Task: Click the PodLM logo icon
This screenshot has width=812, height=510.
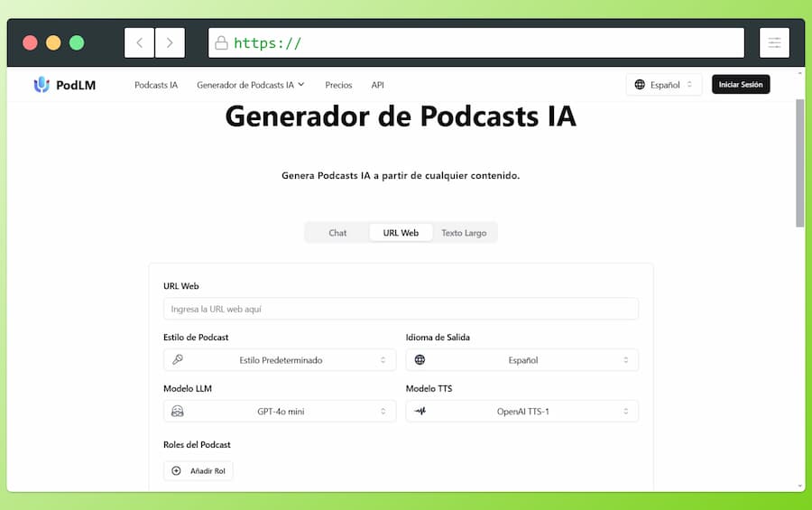Action: (42, 85)
